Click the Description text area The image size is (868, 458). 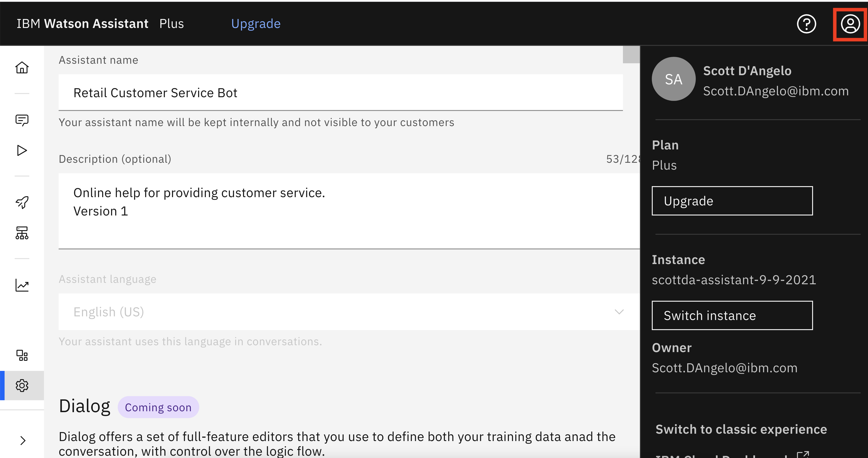click(348, 211)
